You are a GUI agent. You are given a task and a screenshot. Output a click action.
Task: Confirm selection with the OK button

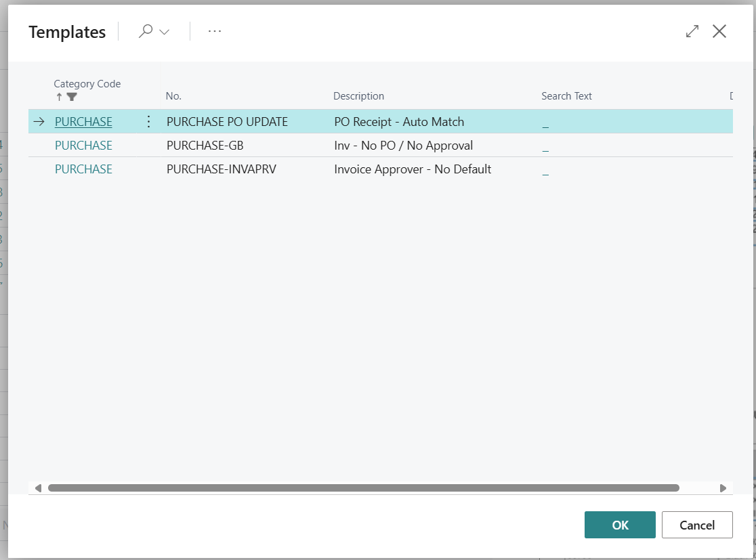tap(620, 525)
